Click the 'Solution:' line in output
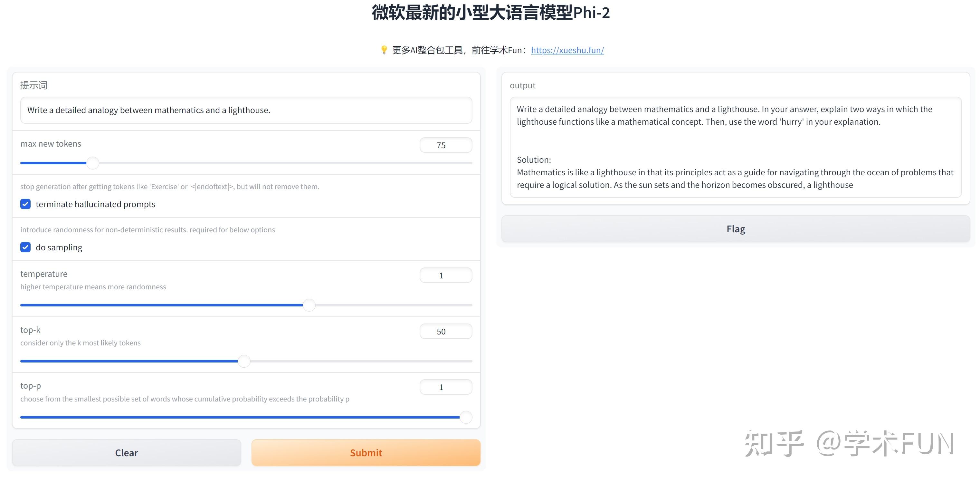 [x=534, y=159]
